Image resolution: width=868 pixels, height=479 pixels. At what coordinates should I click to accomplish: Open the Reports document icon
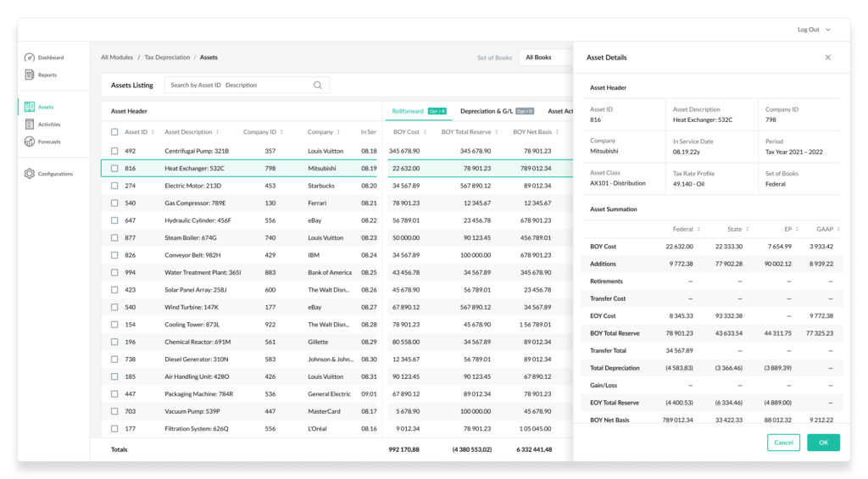(x=30, y=75)
